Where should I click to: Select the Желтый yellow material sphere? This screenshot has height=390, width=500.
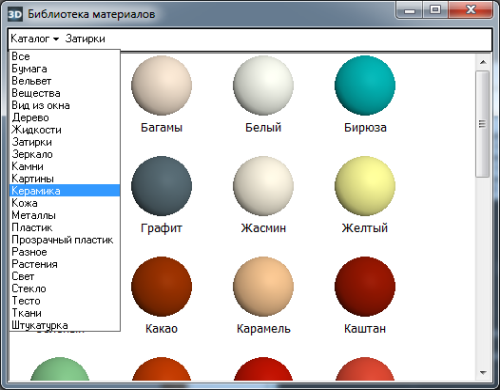click(x=365, y=186)
